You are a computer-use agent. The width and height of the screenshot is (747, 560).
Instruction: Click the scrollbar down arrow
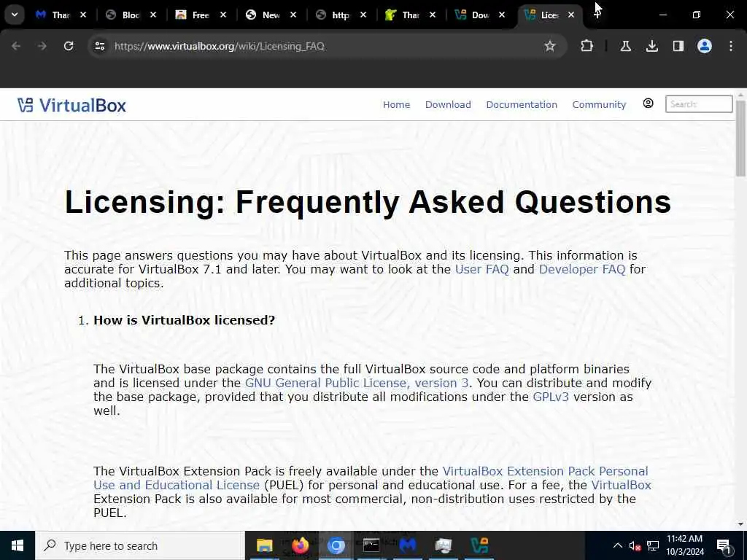(x=741, y=524)
